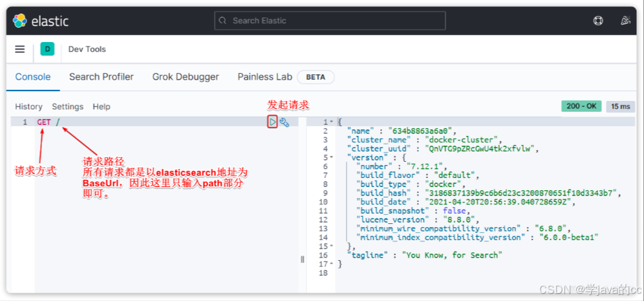Open console Settings
Viewport: 644px width, 301px height.
[68, 107]
